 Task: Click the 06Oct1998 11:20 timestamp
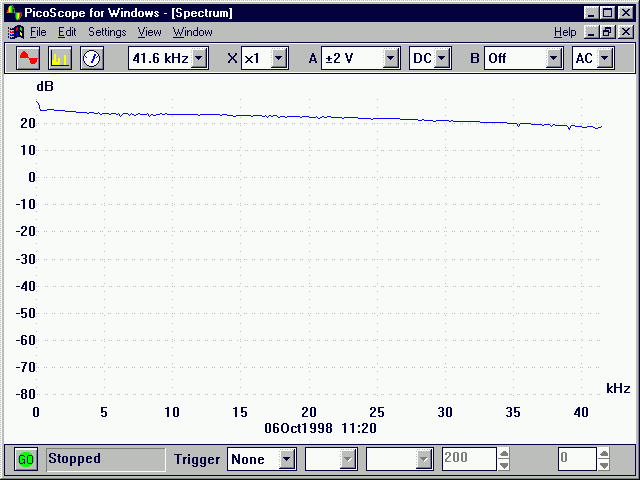[x=320, y=428]
